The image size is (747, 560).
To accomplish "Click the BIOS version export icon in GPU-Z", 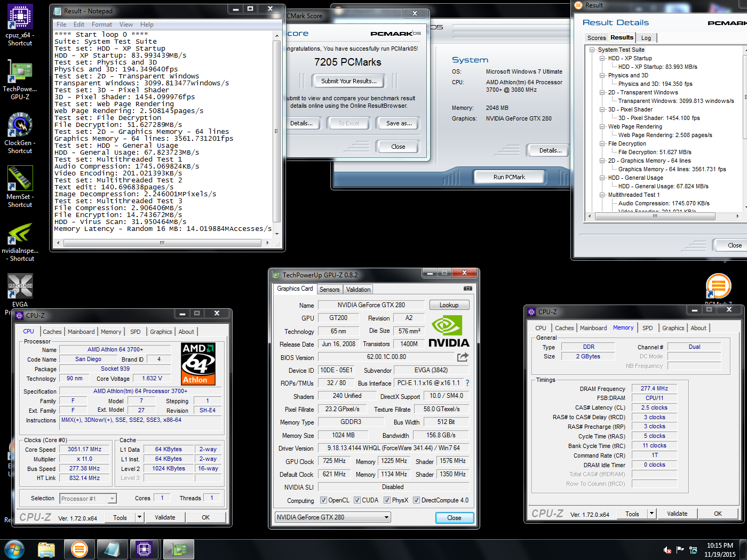I will coord(463,357).
